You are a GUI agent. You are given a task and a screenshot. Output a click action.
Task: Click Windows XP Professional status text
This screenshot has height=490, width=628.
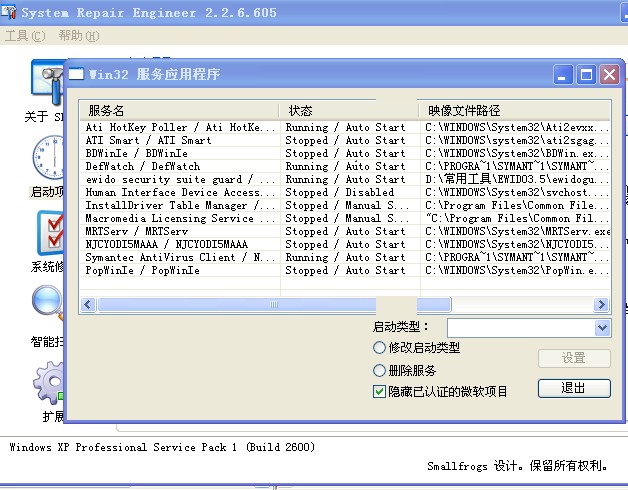click(x=162, y=447)
